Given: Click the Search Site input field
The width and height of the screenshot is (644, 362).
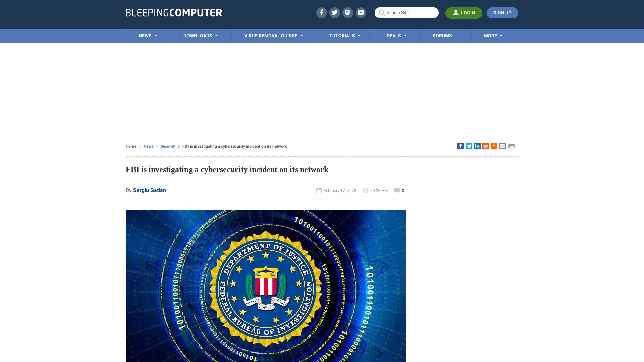Looking at the screenshot, I should tap(407, 12).
